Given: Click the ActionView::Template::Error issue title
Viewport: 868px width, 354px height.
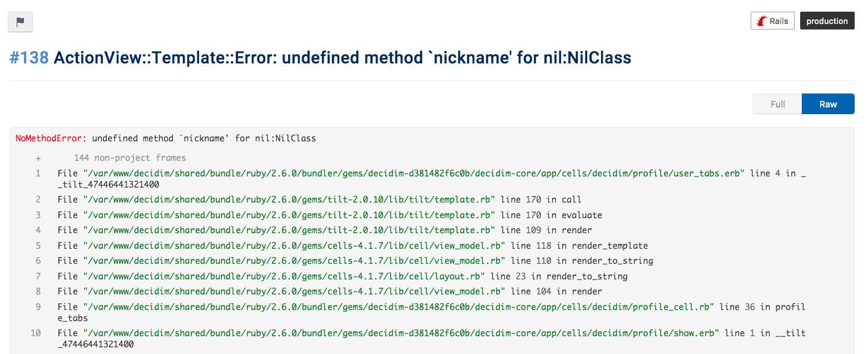Looking at the screenshot, I should click(342, 58).
